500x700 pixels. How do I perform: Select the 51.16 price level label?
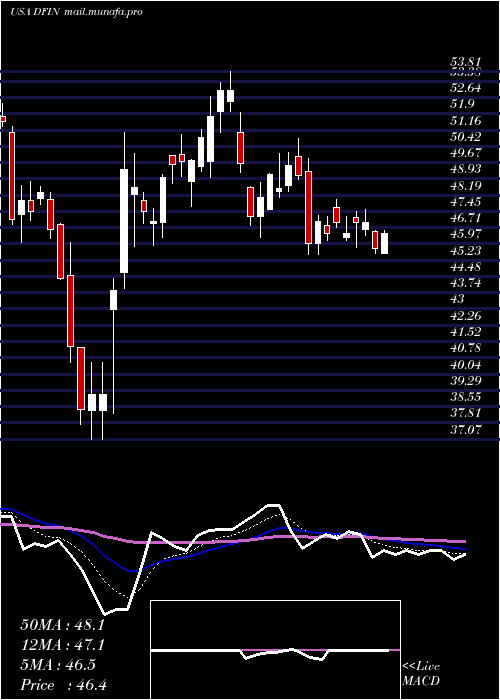click(466, 121)
